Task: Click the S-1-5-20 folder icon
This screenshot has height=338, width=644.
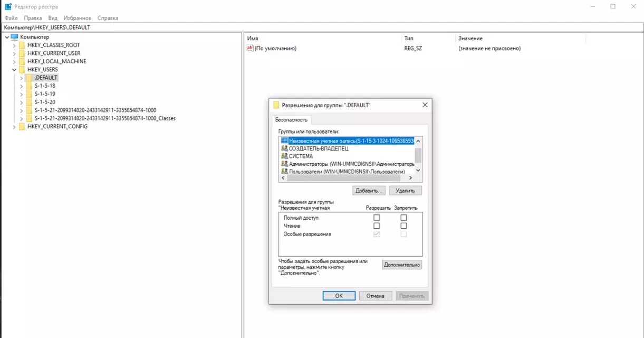Action: click(x=29, y=102)
